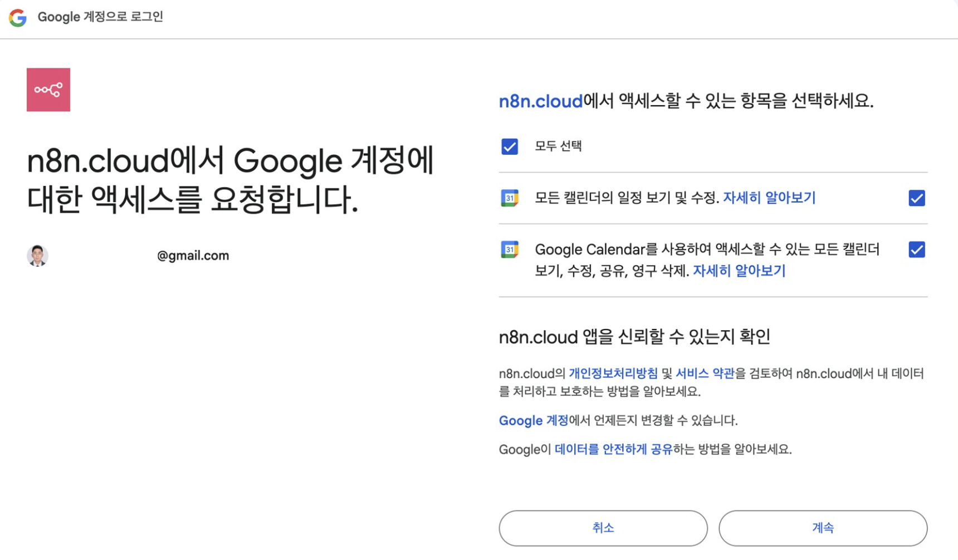Click the calendar icon beside 모든 캘린더의 일정 보기
This screenshot has height=560, width=958.
(509, 198)
